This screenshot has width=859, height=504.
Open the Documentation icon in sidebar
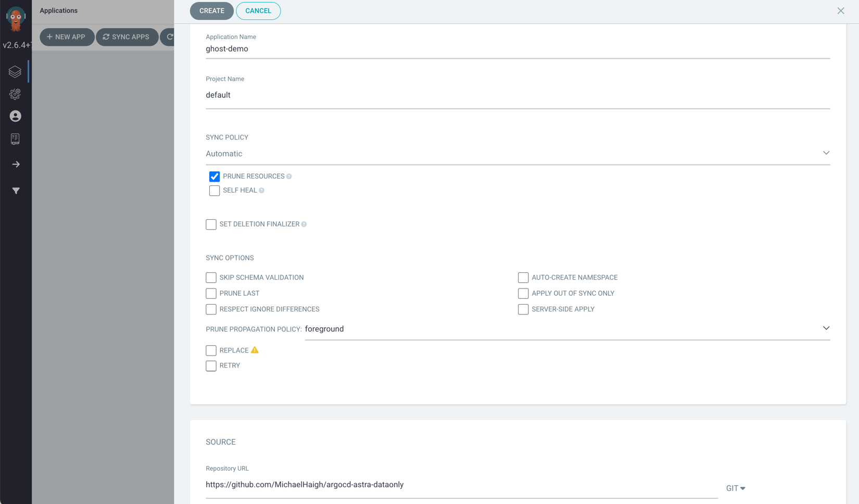(x=15, y=139)
